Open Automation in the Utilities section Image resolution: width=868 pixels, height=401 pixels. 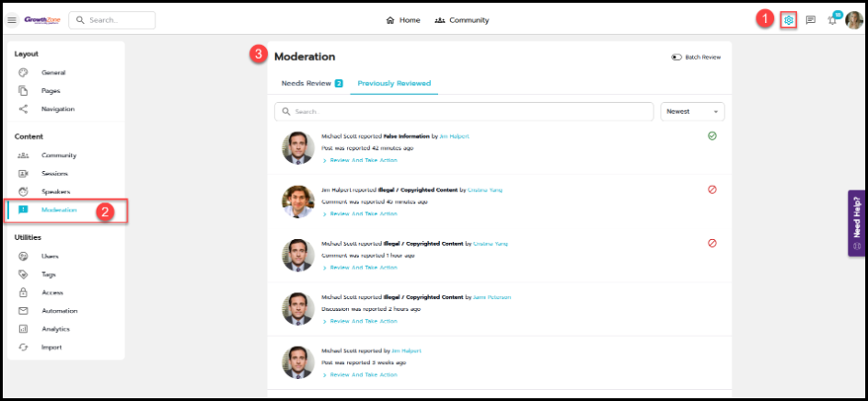click(59, 310)
